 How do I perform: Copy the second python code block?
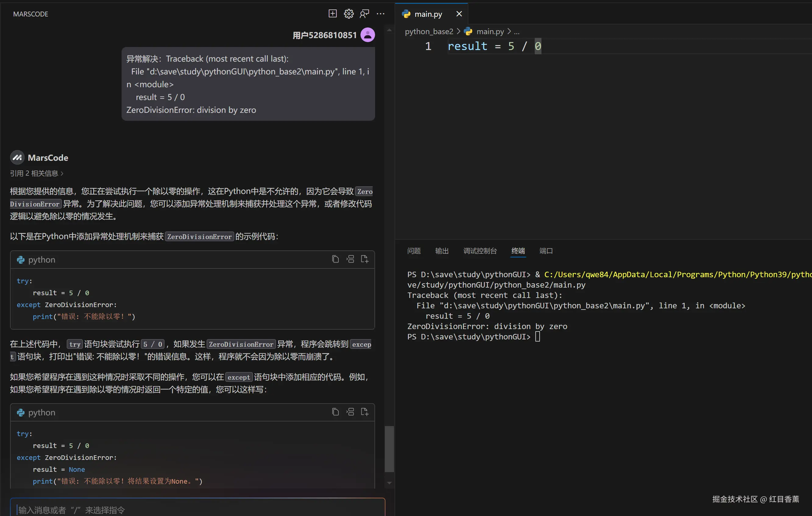point(335,412)
